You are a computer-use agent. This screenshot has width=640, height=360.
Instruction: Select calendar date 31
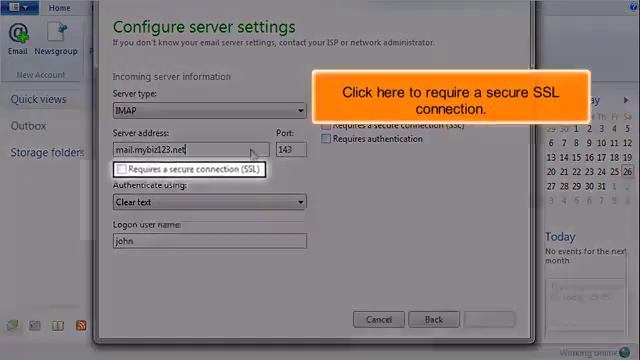click(x=601, y=186)
